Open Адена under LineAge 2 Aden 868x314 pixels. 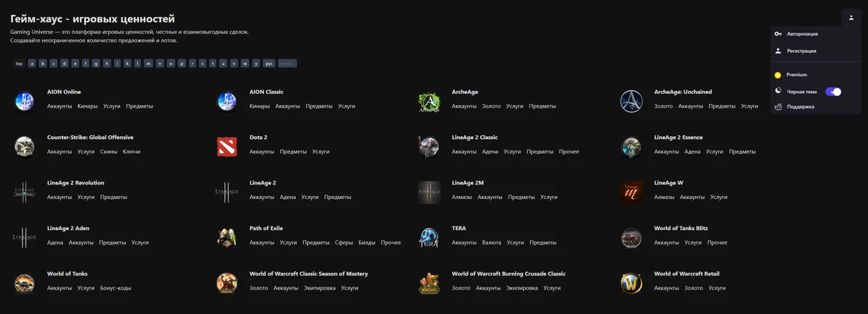coord(55,243)
